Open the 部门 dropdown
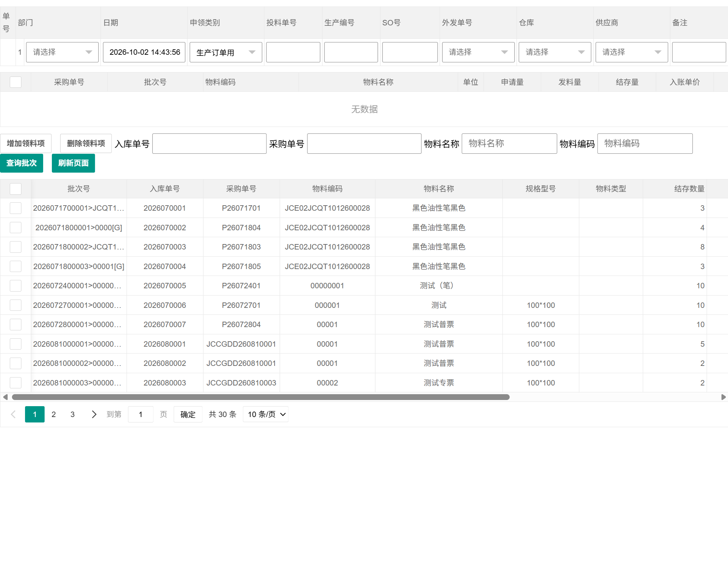This screenshot has width=728, height=561. coord(62,52)
